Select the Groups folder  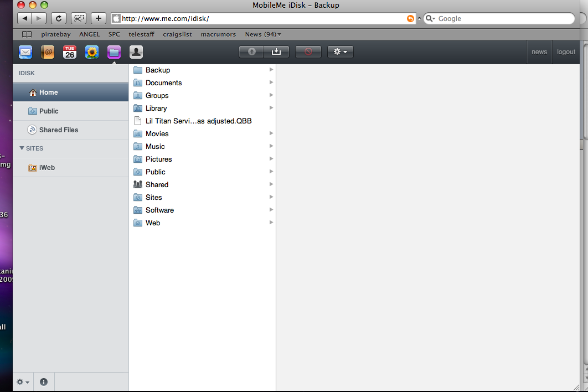[203, 96]
